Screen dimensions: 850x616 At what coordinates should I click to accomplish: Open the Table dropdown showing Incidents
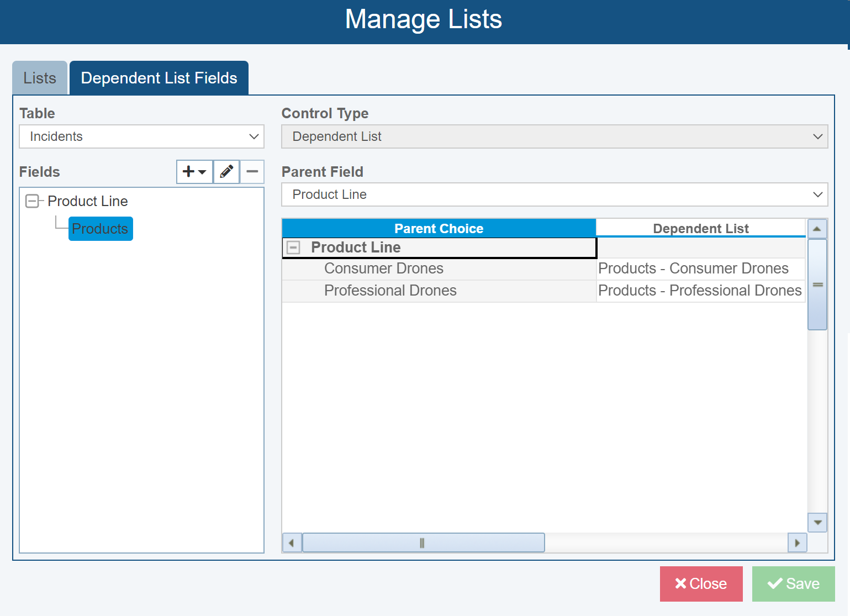coord(253,136)
